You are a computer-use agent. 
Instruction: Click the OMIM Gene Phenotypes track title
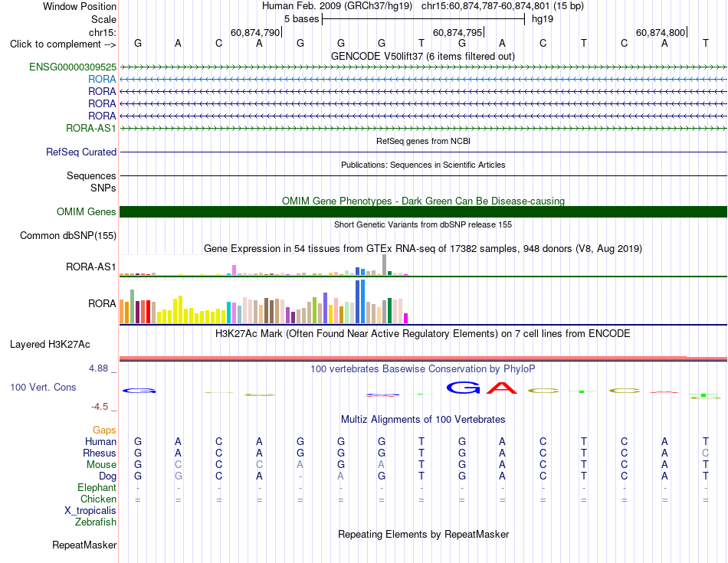pyautogui.click(x=423, y=201)
